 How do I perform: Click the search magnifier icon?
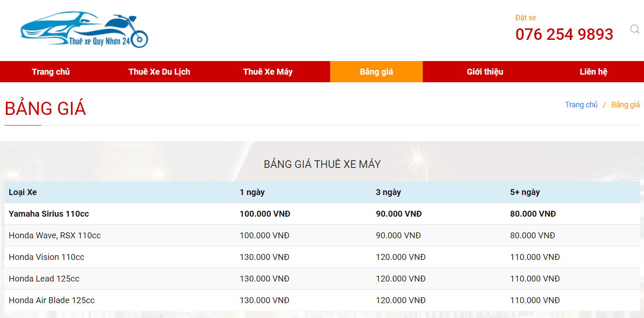(634, 29)
